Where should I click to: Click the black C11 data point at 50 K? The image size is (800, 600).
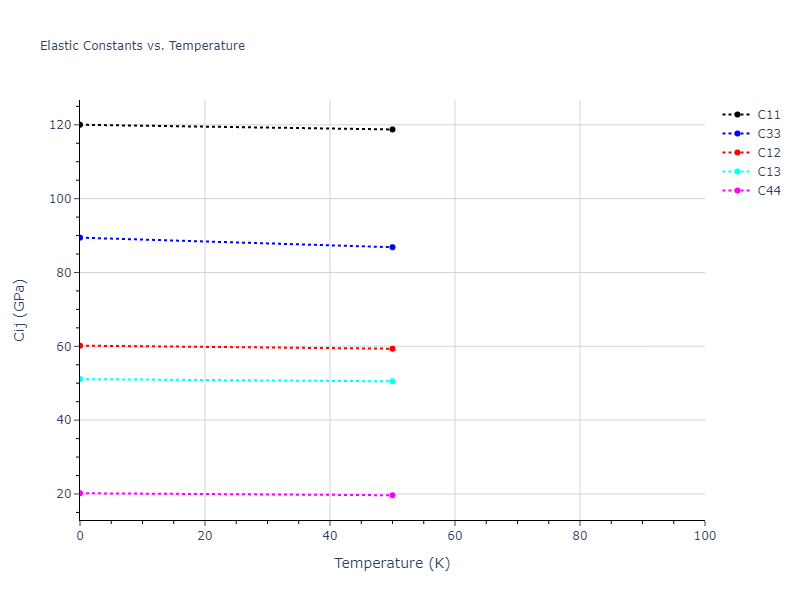click(392, 129)
